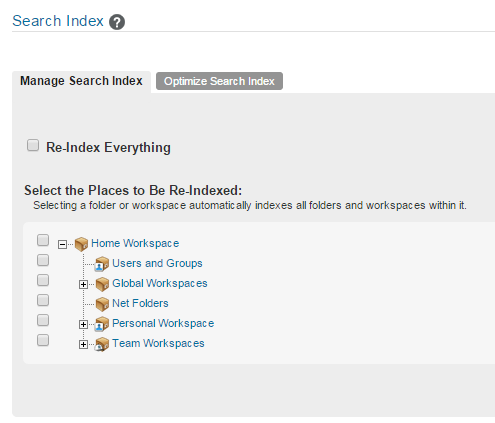Check the Net Folders checkbox
This screenshot has height=423, width=495.
coord(43,300)
